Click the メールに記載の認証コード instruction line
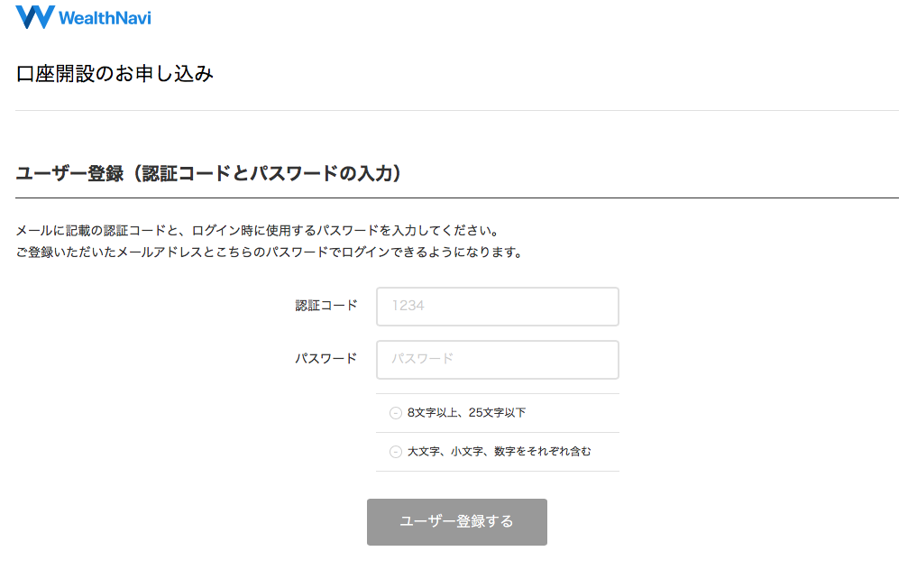The image size is (917, 588). click(x=257, y=231)
